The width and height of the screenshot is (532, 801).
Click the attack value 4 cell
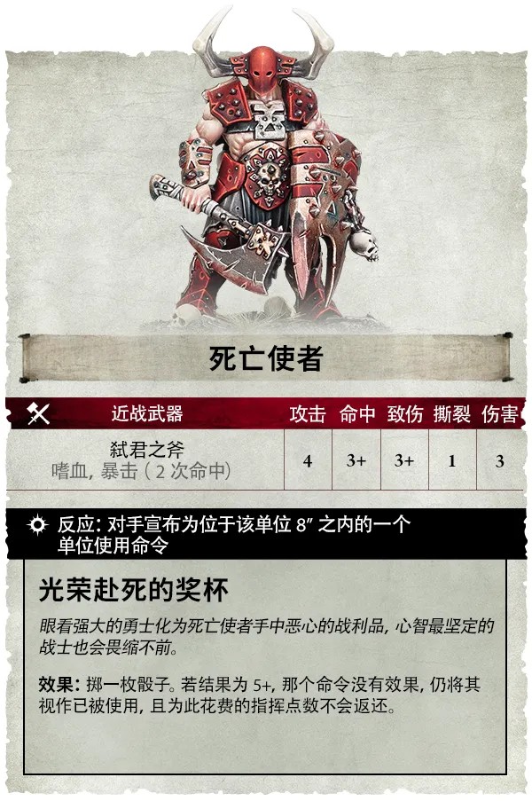tap(308, 460)
